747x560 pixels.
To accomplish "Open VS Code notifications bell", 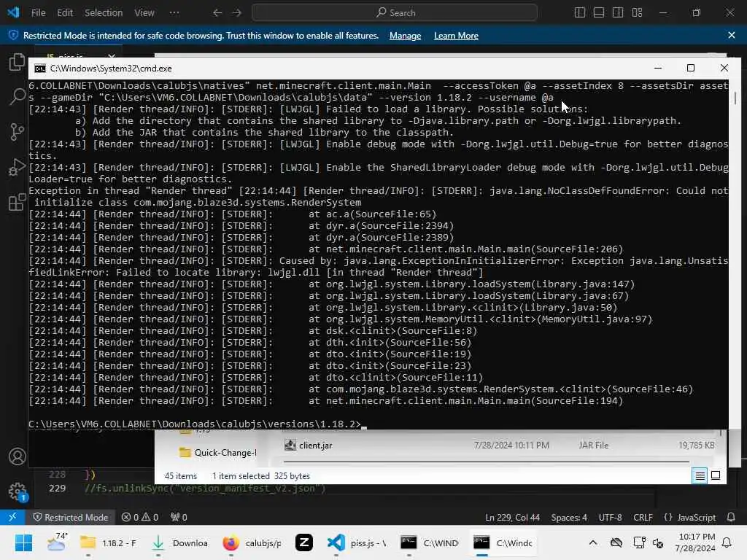I will tap(731, 518).
